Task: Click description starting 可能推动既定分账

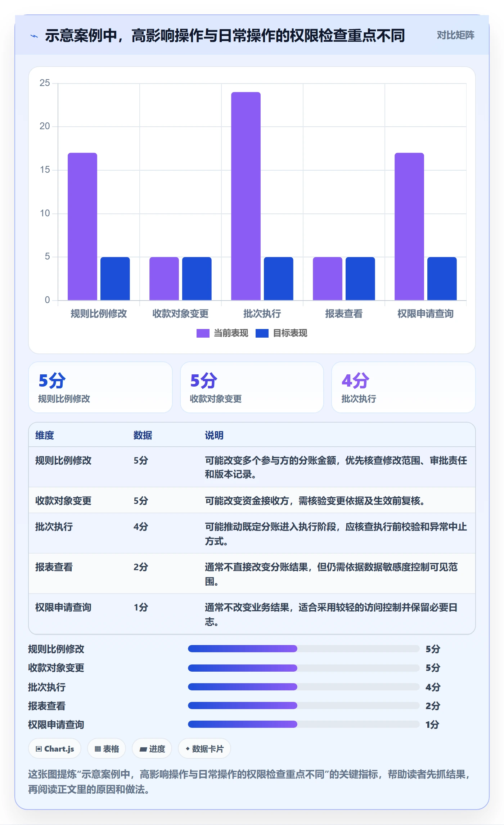Action: tap(336, 534)
